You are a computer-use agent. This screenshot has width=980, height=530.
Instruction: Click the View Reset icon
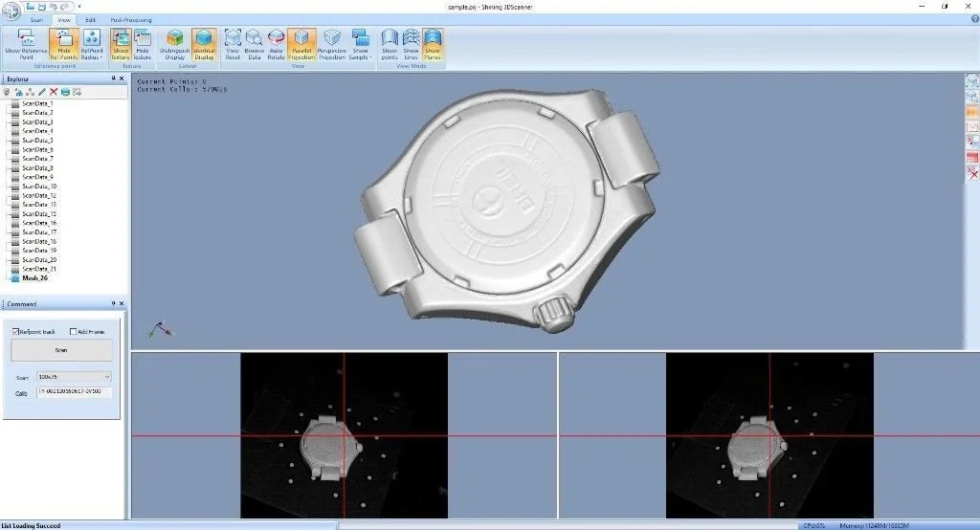232,45
